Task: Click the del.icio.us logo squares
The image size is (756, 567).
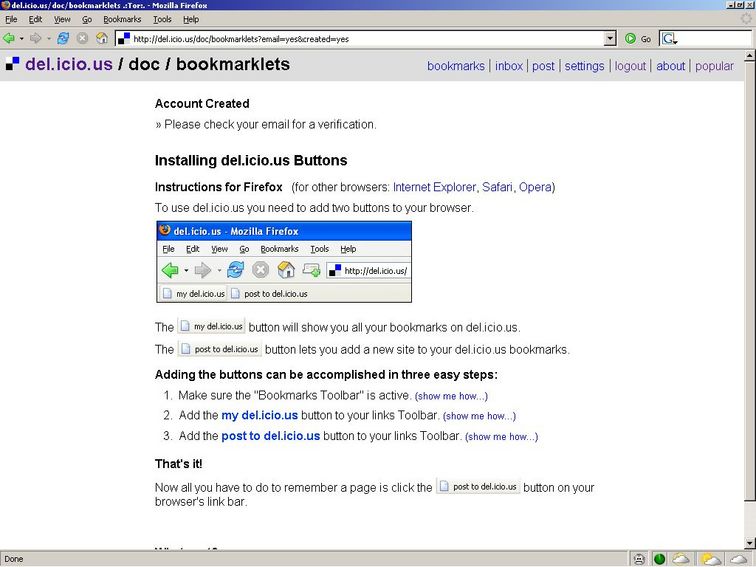Action: pos(12,65)
